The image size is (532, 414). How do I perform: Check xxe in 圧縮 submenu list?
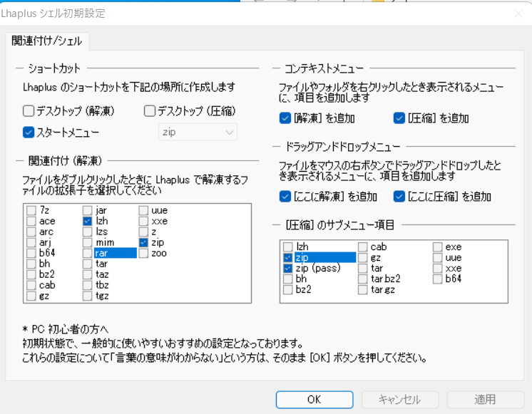pyautogui.click(x=438, y=268)
